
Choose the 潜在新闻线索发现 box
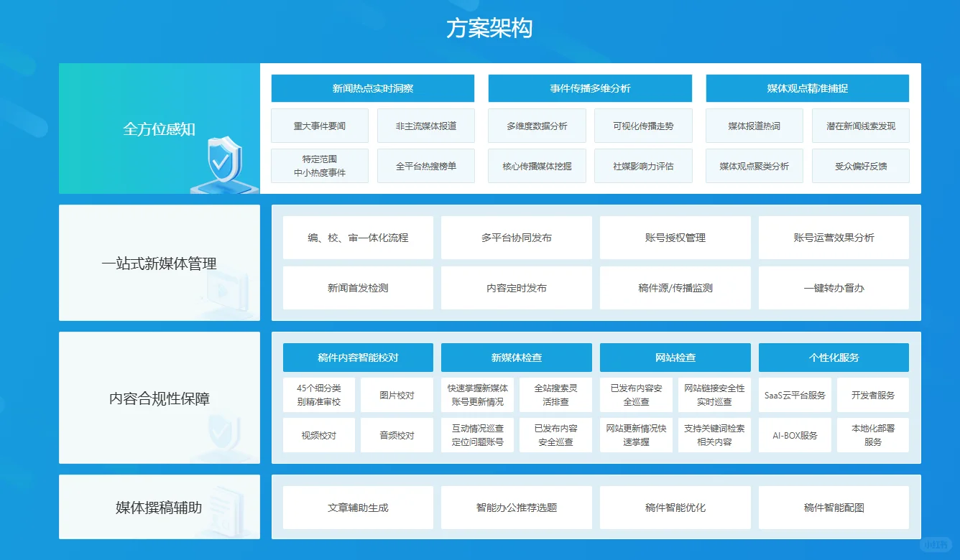click(861, 126)
